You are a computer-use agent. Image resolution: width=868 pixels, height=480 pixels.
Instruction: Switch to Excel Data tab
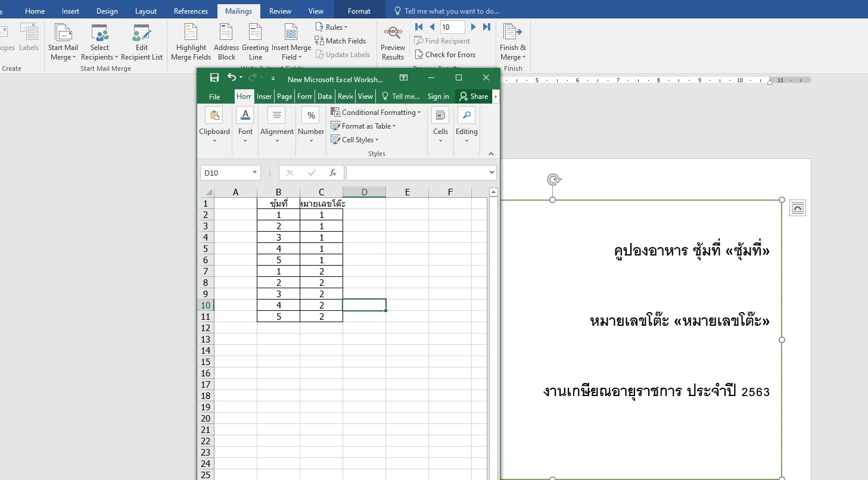pos(325,96)
